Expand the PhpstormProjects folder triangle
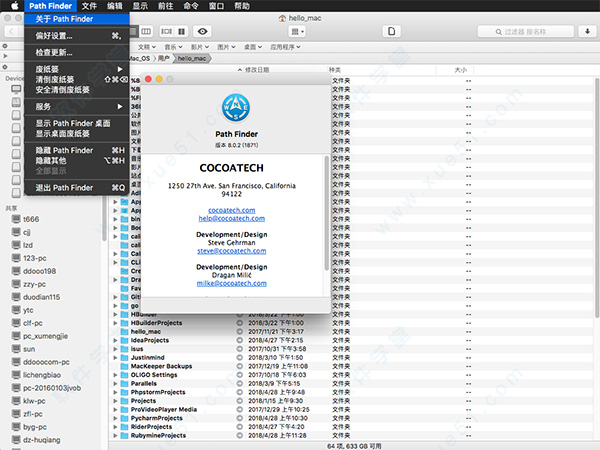 115,392
